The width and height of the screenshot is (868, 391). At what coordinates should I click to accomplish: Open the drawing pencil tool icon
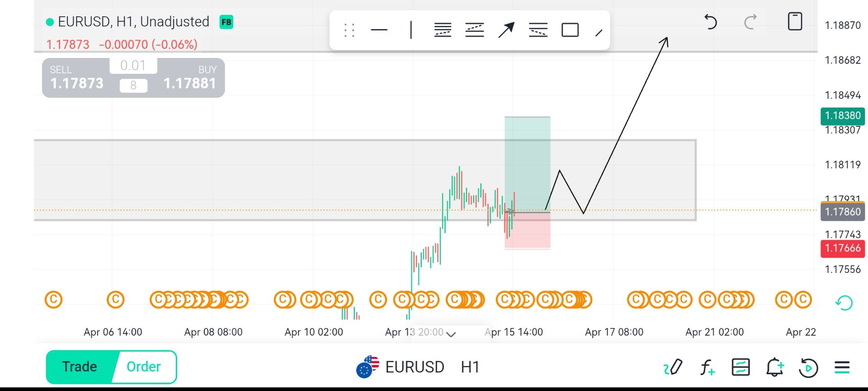[x=673, y=367]
